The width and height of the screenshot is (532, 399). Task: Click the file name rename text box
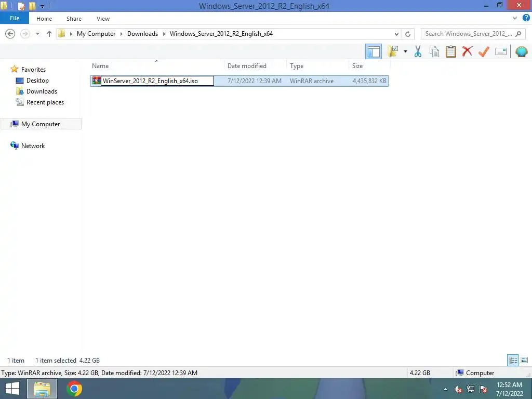(x=157, y=81)
